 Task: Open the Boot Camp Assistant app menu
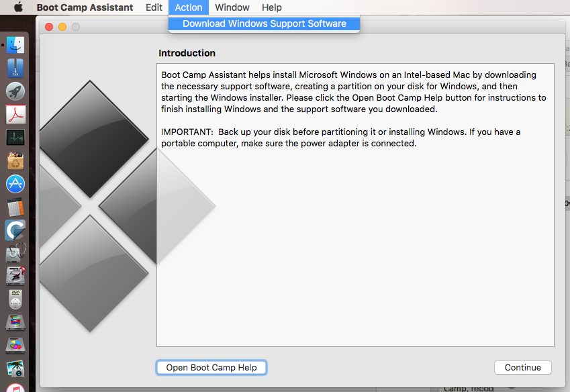[x=85, y=7]
